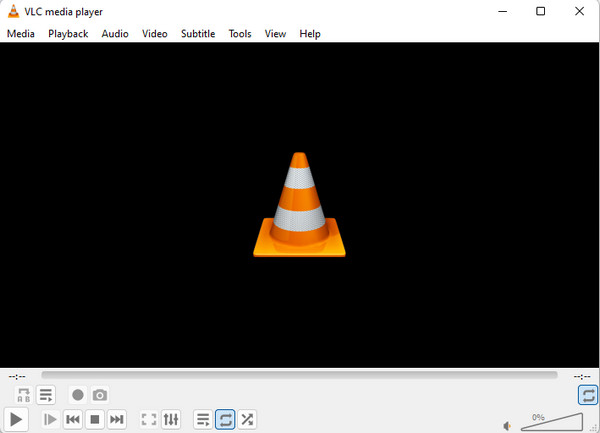The image size is (600, 433).
Task: Maximize the VLC media player window
Action: [x=540, y=11]
